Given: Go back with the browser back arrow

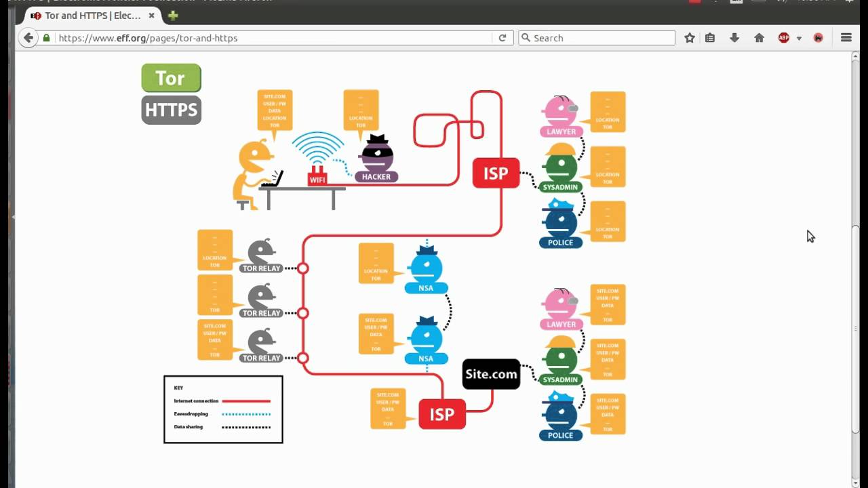Looking at the screenshot, I should tap(28, 38).
